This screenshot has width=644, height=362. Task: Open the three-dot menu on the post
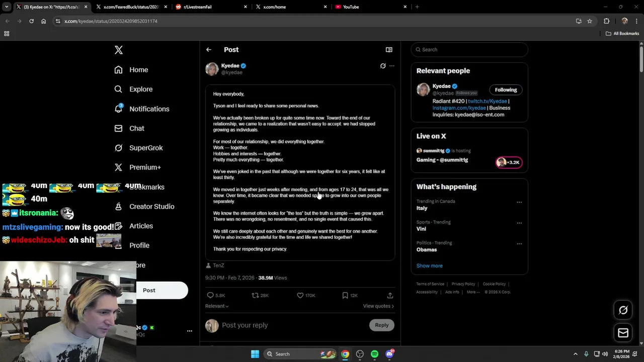coord(392,66)
